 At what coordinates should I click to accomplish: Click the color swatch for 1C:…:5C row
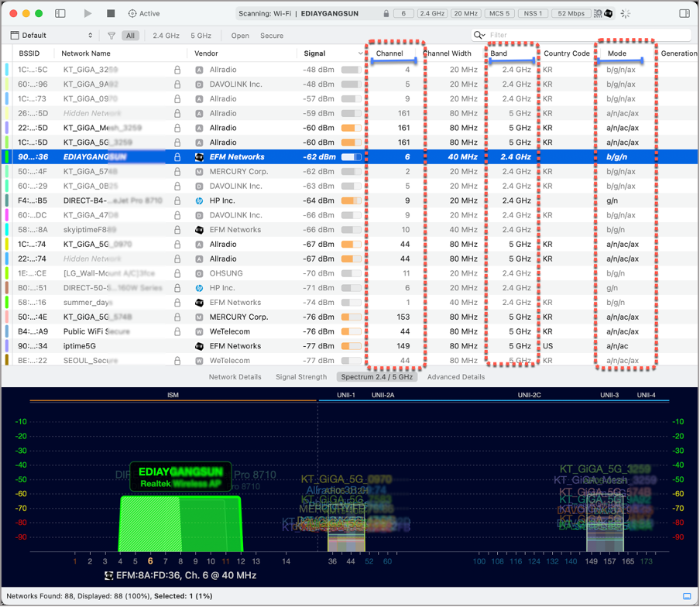(x=7, y=70)
